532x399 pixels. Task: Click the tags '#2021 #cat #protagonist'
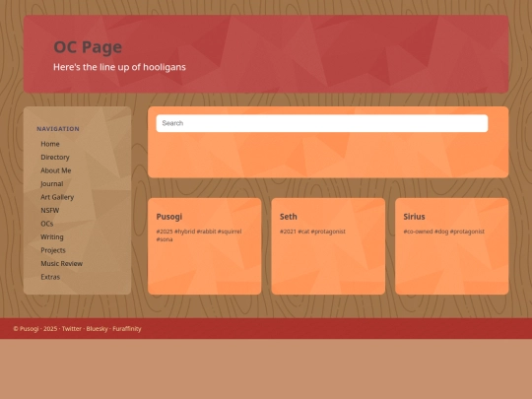click(x=312, y=232)
